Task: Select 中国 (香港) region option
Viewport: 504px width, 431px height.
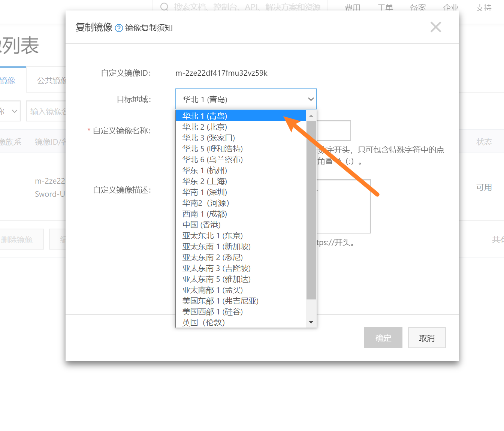Action: pyautogui.click(x=201, y=224)
